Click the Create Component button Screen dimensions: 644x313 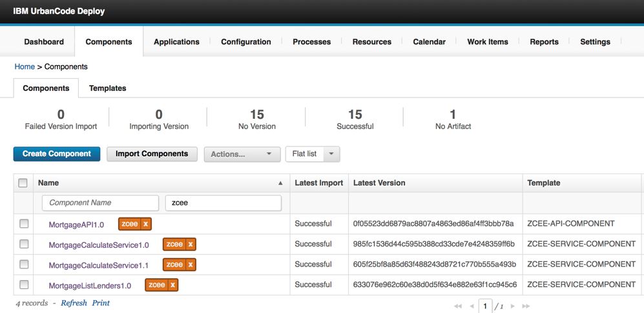point(57,154)
